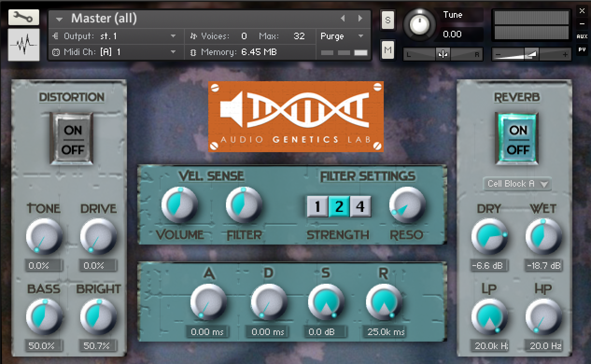The height and width of the screenshot is (364, 591).
Task: Click the reverb HP knob
Action: [543, 317]
